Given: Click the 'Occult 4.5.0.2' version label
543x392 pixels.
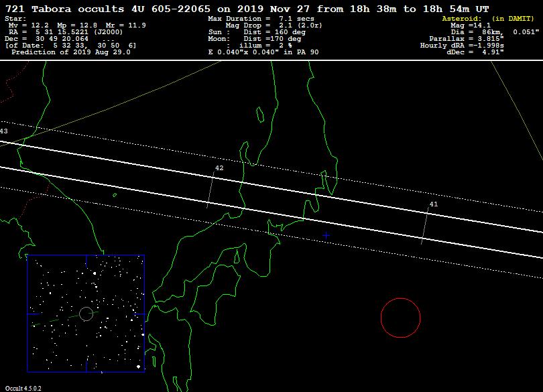Looking at the screenshot, I should coord(23,388).
